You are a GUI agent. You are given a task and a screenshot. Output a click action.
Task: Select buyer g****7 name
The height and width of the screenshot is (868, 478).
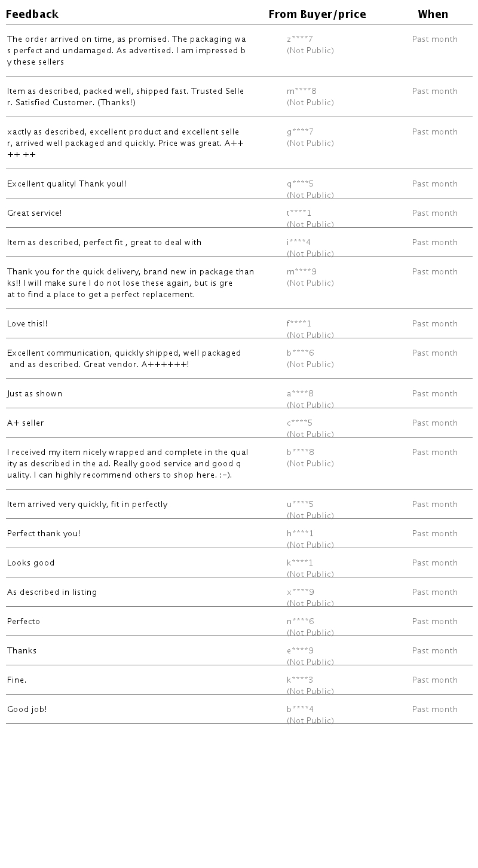300,132
